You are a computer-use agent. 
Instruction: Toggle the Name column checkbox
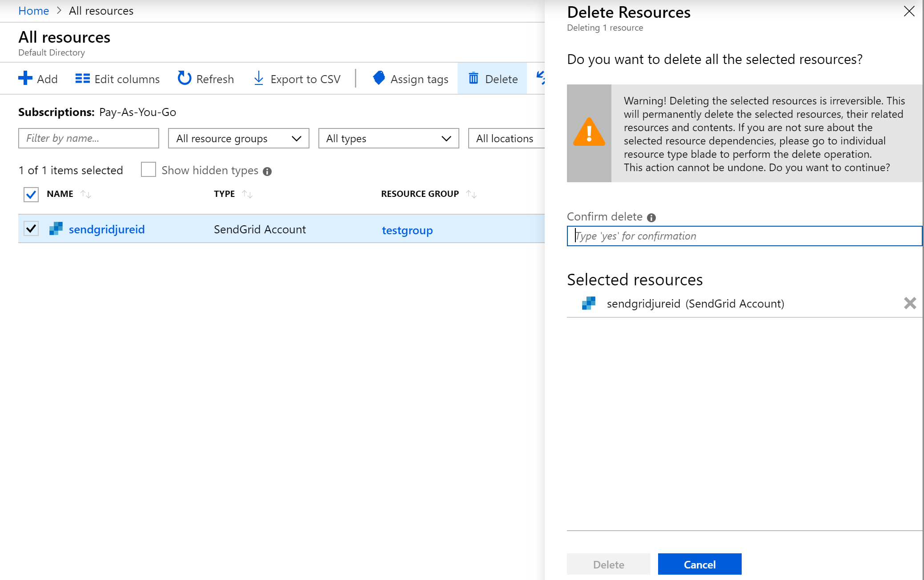[x=32, y=194]
